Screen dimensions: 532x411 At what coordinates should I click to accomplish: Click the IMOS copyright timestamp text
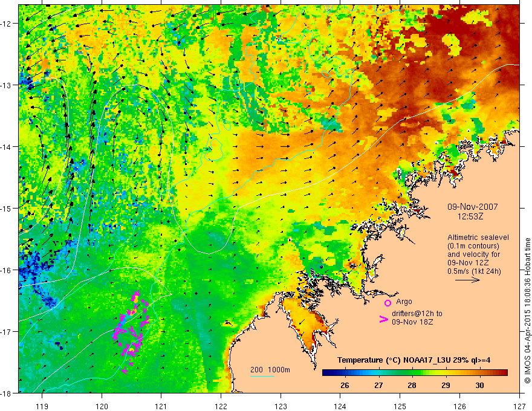527,311
